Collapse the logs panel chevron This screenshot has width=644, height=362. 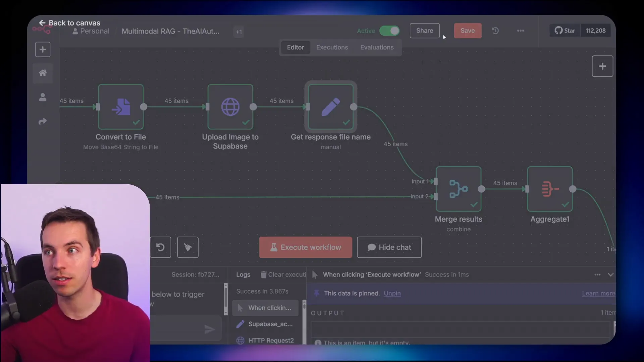(x=610, y=275)
